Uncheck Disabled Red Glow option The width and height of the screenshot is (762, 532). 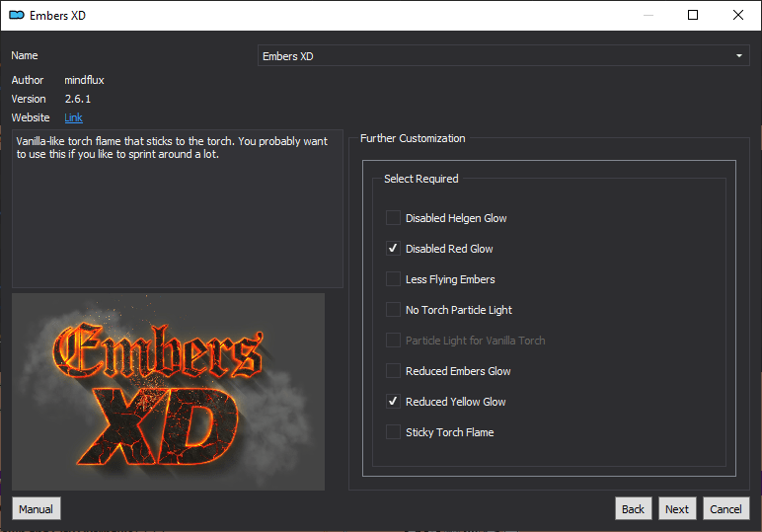[x=393, y=249]
